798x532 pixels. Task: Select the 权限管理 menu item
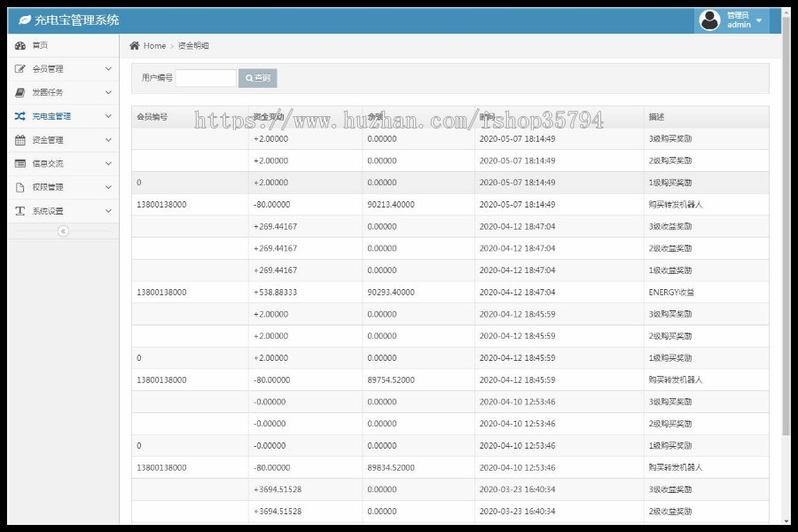point(48,187)
